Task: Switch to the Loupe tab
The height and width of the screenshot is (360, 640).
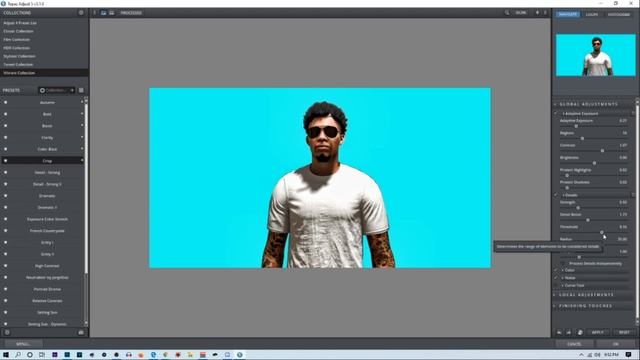Action: click(592, 14)
